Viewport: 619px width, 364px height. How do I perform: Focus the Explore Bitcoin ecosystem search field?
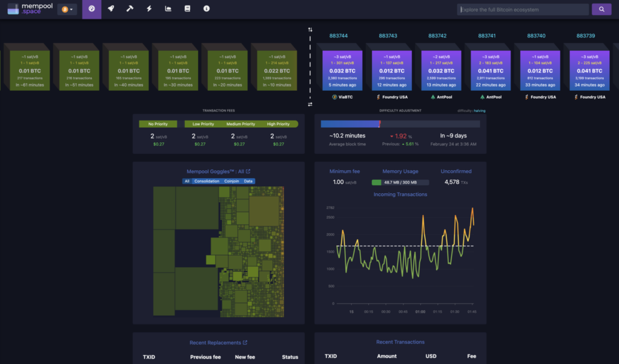[x=522, y=10]
